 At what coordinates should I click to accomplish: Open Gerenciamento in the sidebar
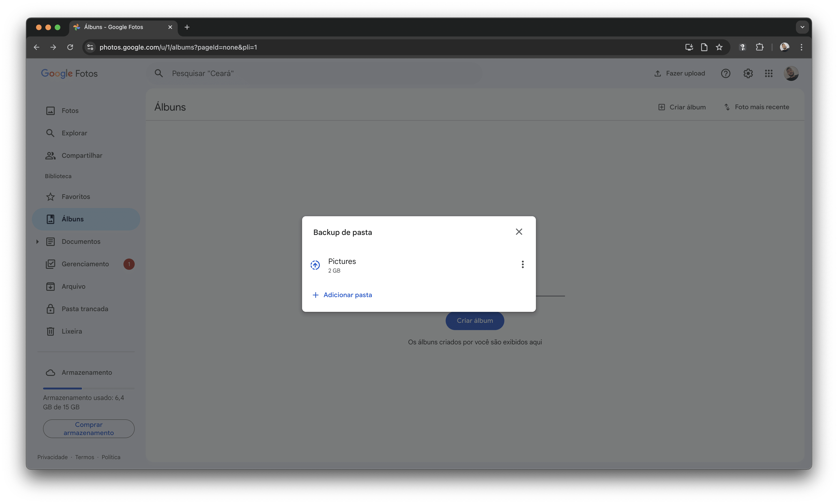[86, 264]
